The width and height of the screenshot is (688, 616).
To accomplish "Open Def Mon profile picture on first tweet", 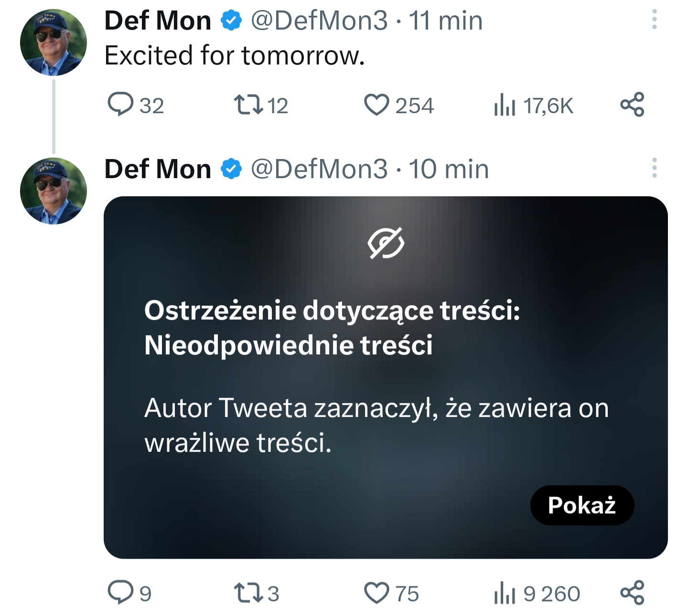I will coord(54,42).
